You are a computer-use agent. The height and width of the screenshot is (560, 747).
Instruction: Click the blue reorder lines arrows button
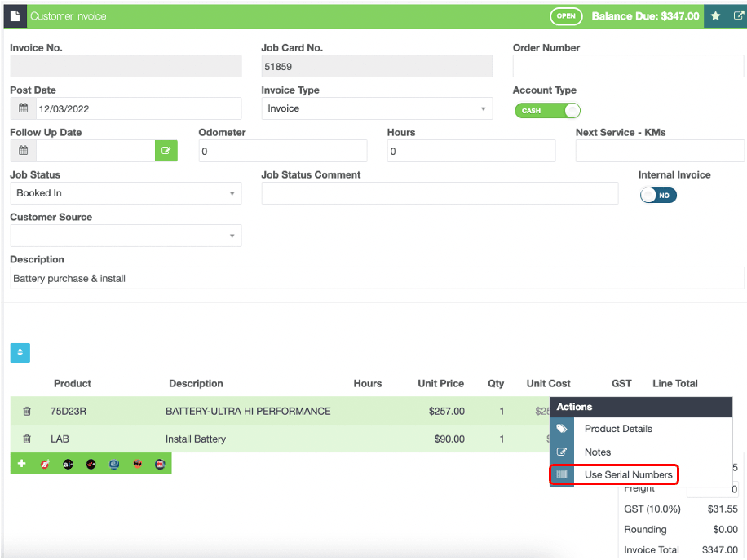click(x=20, y=353)
